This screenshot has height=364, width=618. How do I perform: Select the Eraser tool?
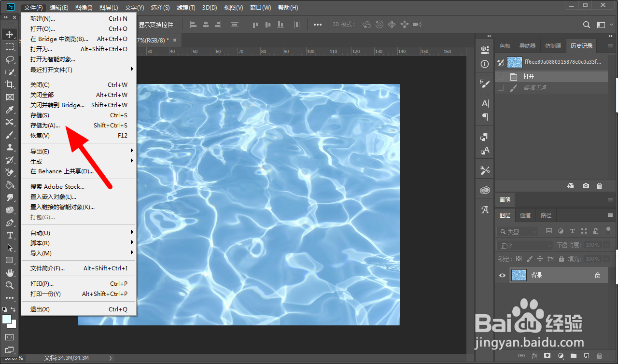[x=9, y=172]
